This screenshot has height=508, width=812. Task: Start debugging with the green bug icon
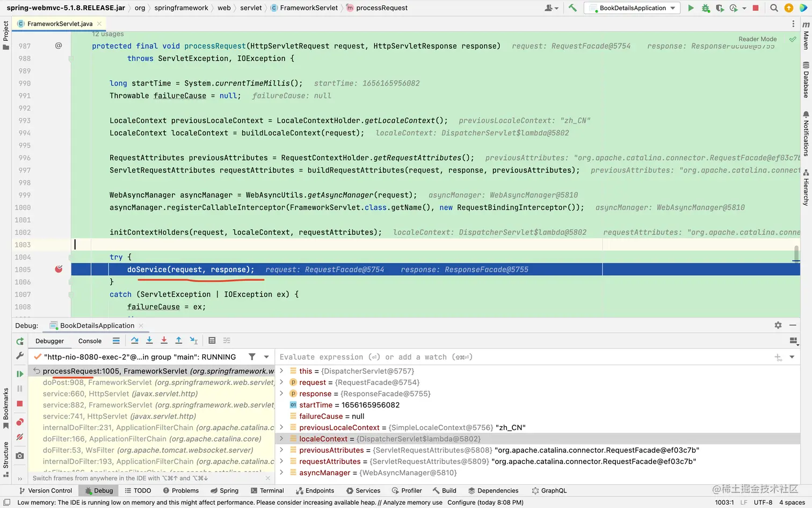(x=706, y=8)
